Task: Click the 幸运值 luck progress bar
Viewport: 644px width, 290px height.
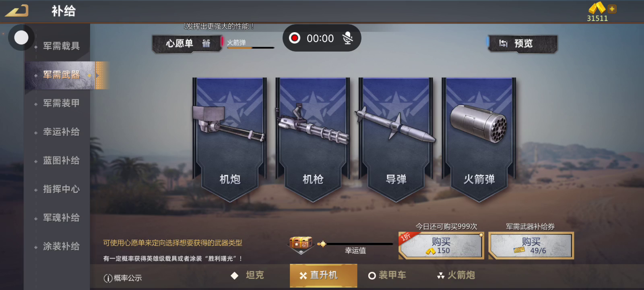Action: pyautogui.click(x=356, y=244)
